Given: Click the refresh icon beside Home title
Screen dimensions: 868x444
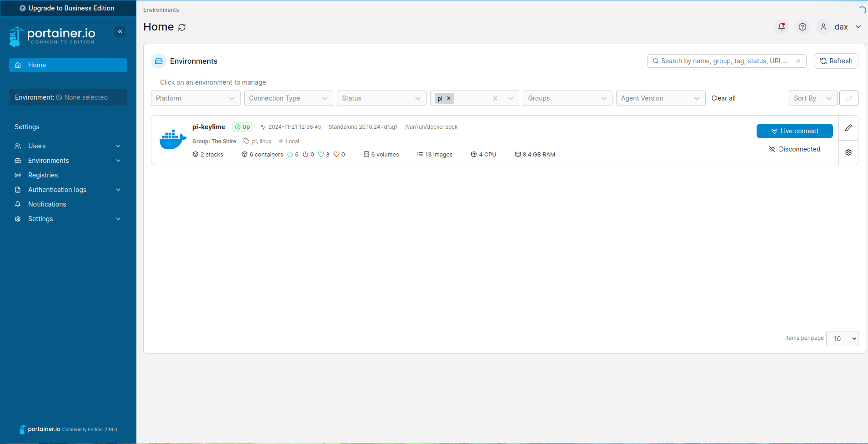Looking at the screenshot, I should pyautogui.click(x=182, y=27).
